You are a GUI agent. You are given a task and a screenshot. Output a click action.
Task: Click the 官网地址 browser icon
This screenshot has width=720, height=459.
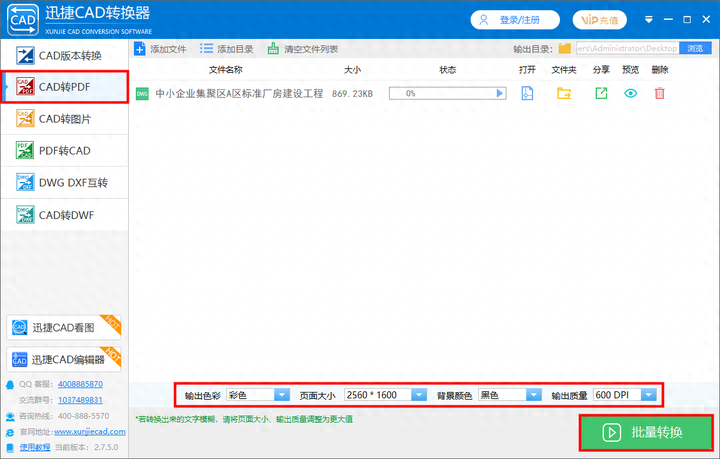[10, 432]
